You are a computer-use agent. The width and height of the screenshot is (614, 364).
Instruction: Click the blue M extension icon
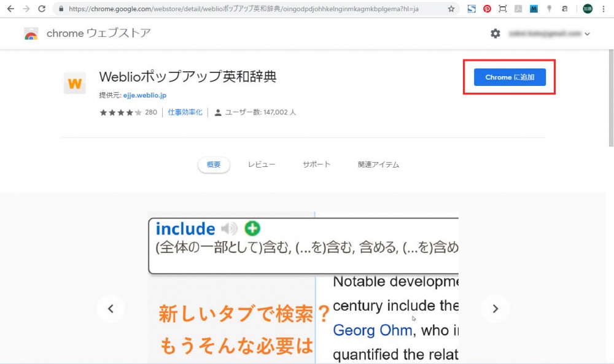pyautogui.click(x=534, y=9)
